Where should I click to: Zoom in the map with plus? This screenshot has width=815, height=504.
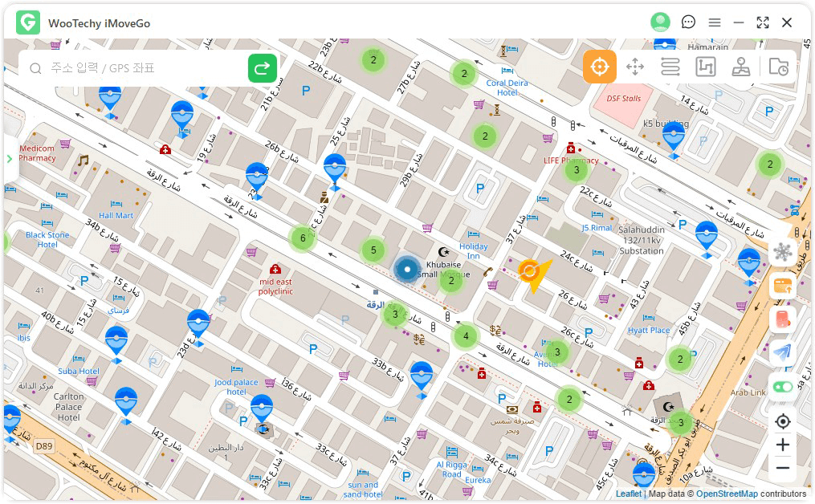coord(782,445)
